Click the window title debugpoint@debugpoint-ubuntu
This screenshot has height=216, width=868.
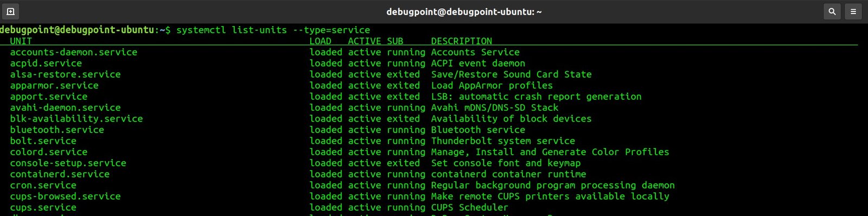click(x=464, y=11)
